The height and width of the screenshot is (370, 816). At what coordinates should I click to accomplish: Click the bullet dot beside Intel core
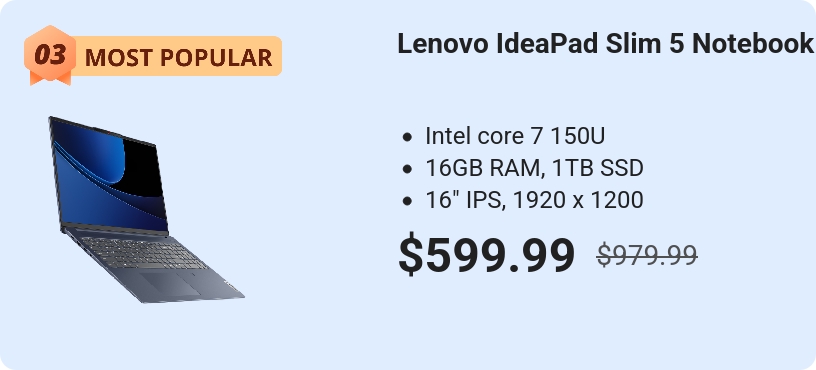(x=407, y=137)
